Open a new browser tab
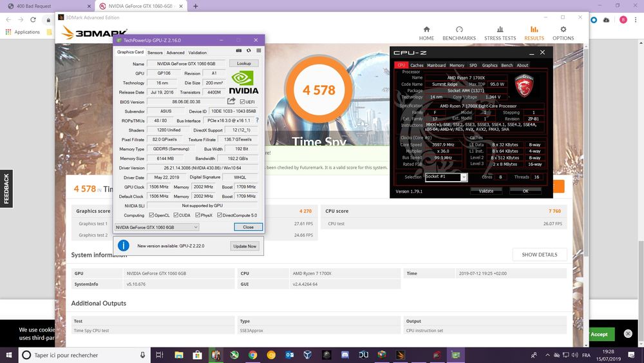The height and width of the screenshot is (363, 644). pos(196,6)
